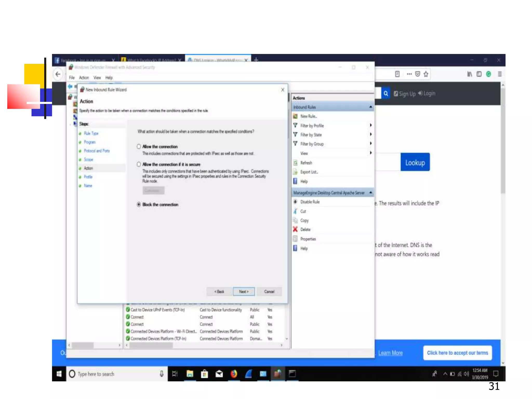The height and width of the screenshot is (399, 532).
Task: Click the Cut scissors icon
Action: 295,211
